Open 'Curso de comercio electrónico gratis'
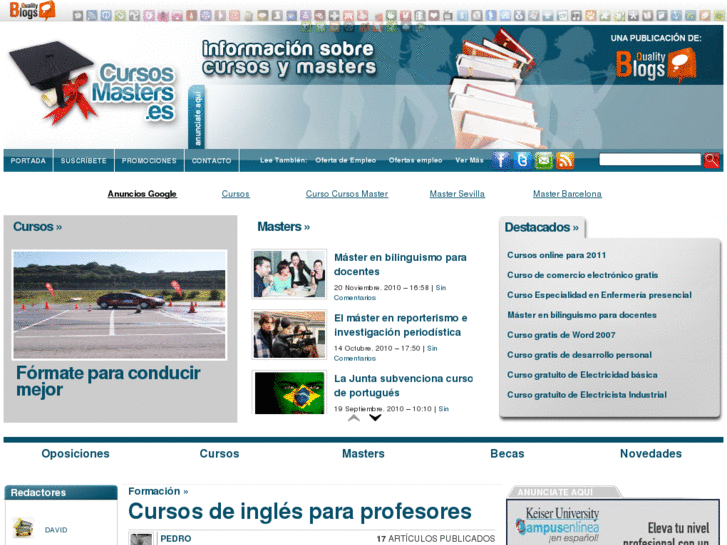Image resolution: width=727 pixels, height=545 pixels. click(x=582, y=275)
